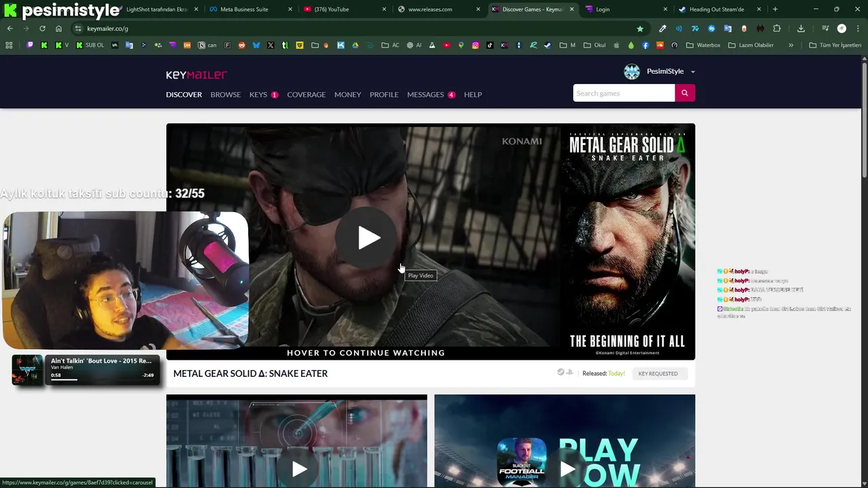The image size is (868, 488).
Task: Open the Twitch bookmark
Action: (x=30, y=45)
